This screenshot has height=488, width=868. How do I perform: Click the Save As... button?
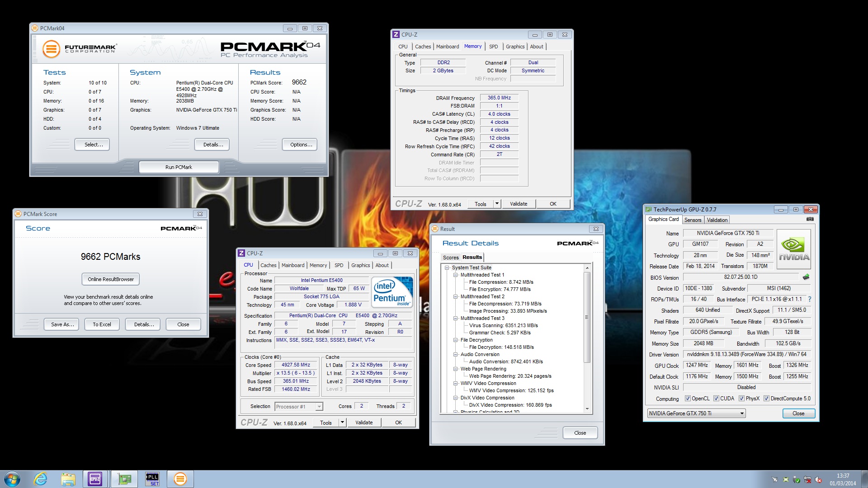[x=62, y=324]
